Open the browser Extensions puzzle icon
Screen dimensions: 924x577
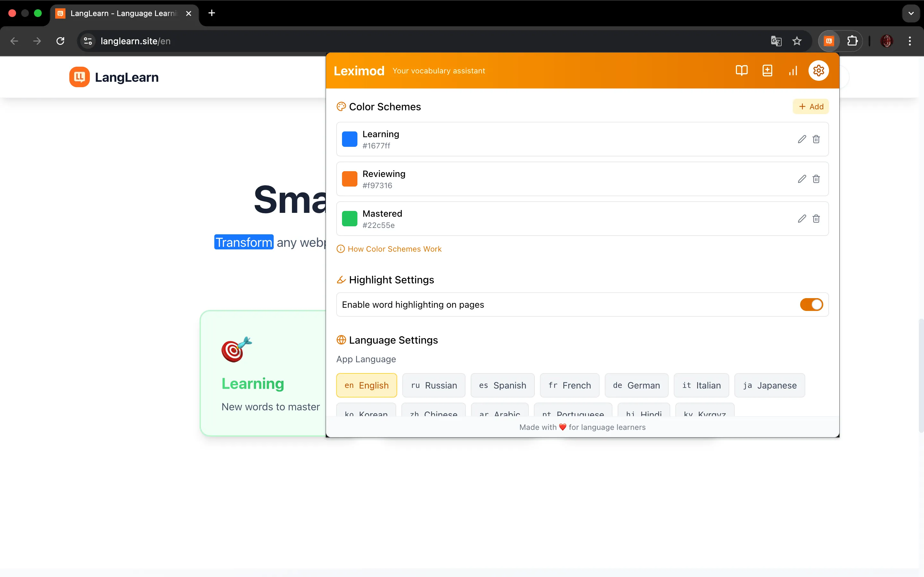(x=852, y=41)
